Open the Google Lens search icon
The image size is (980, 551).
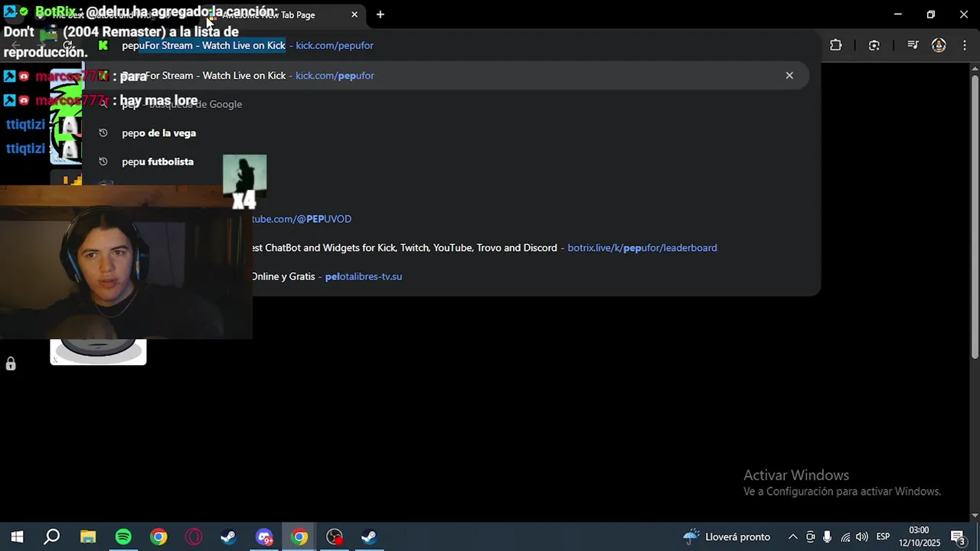[874, 45]
